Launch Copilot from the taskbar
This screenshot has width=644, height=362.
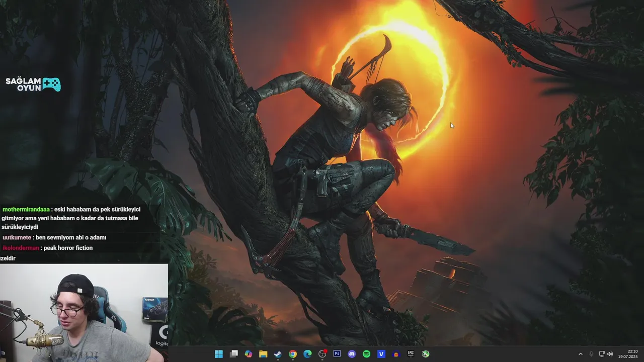coord(249,354)
